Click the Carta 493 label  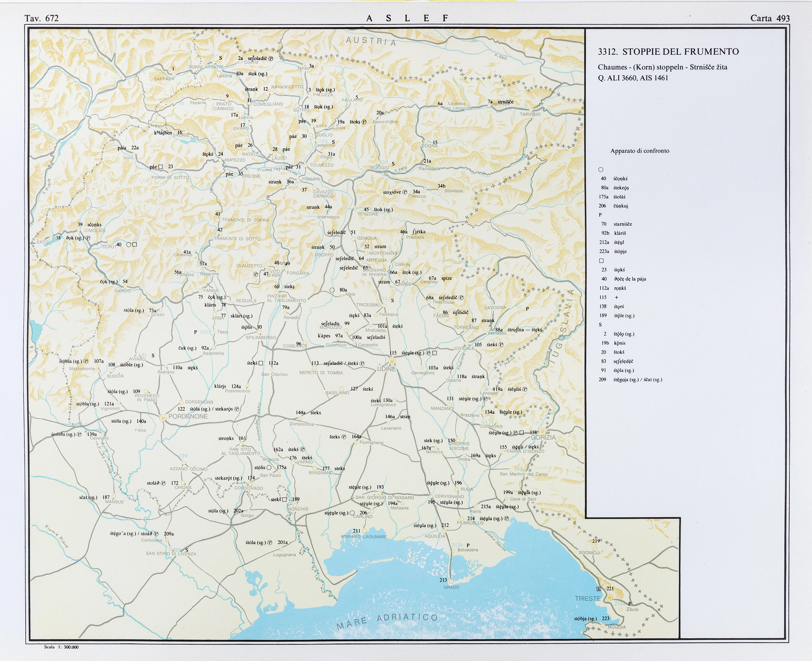770,18
